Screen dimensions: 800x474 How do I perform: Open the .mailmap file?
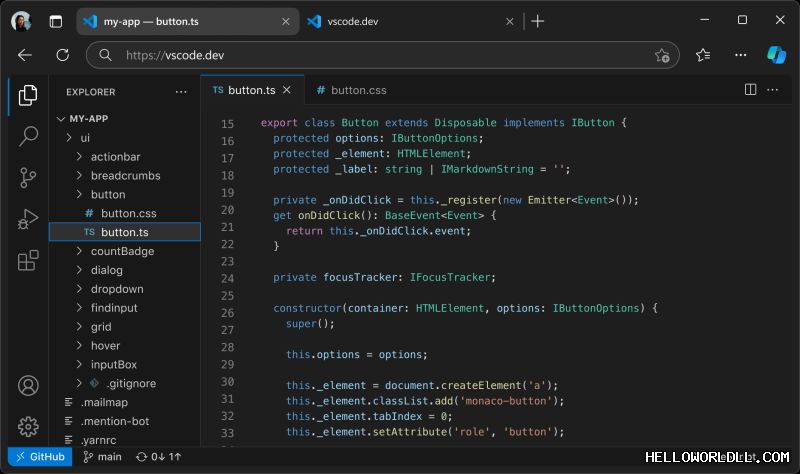coord(125,402)
